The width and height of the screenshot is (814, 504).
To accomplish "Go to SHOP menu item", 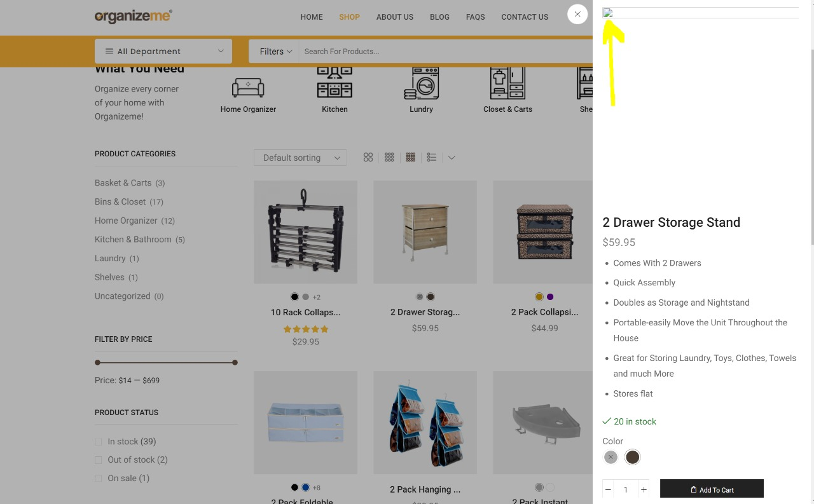I will pyautogui.click(x=350, y=17).
